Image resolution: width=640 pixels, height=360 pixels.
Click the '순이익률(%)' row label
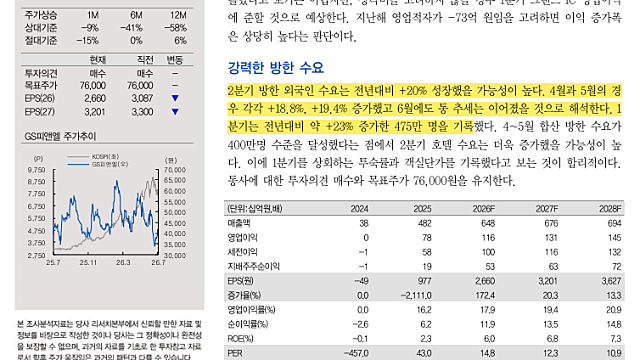[x=247, y=324]
